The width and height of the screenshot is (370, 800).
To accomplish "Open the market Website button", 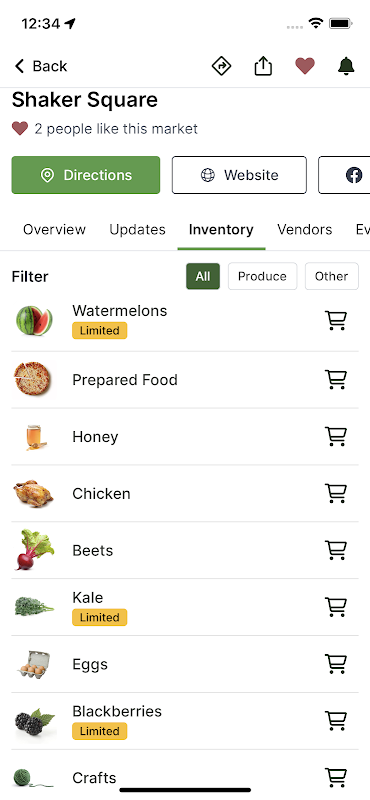I will click(x=239, y=175).
